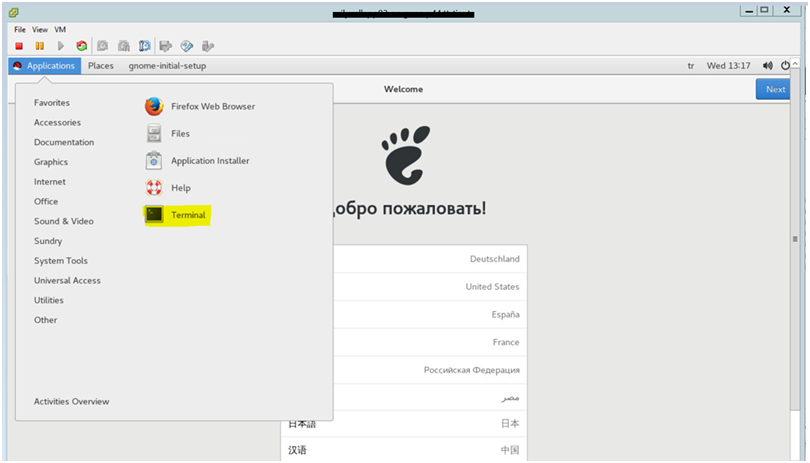Click the volume speaker icon
Image resolution: width=810 pixels, height=463 pixels.
pyautogui.click(x=767, y=66)
